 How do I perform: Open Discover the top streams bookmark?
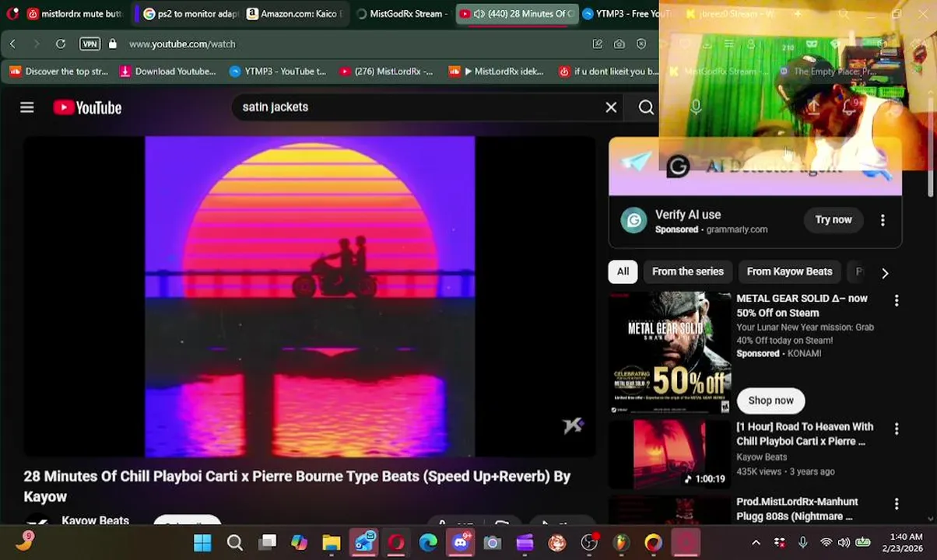click(x=59, y=71)
